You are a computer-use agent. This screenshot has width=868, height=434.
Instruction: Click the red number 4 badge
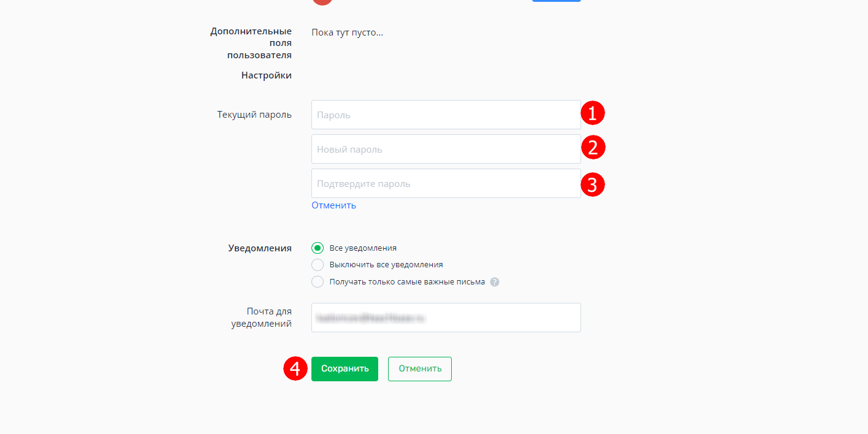pos(295,369)
